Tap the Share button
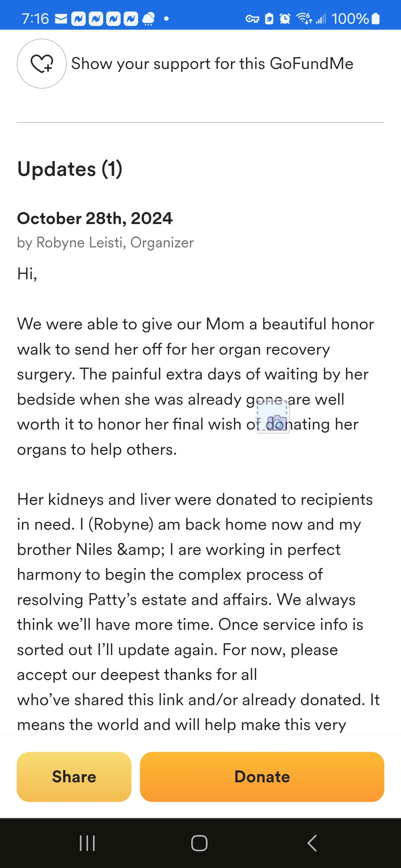This screenshot has width=401, height=868. tap(74, 777)
